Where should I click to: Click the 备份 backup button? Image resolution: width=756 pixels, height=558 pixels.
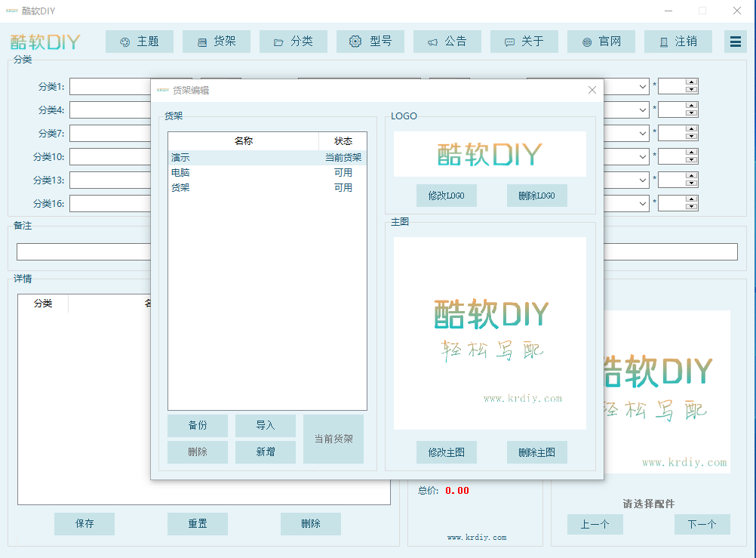(x=198, y=426)
